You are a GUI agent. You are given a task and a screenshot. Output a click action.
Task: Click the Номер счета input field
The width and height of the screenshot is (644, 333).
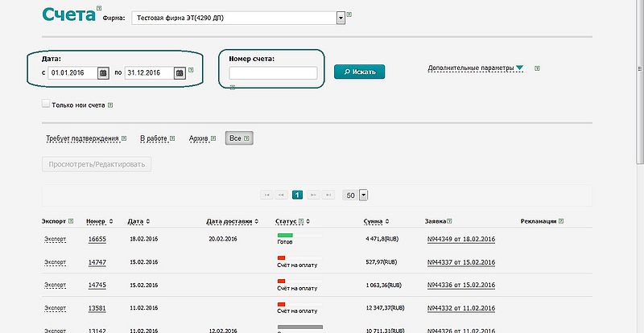pyautogui.click(x=273, y=73)
